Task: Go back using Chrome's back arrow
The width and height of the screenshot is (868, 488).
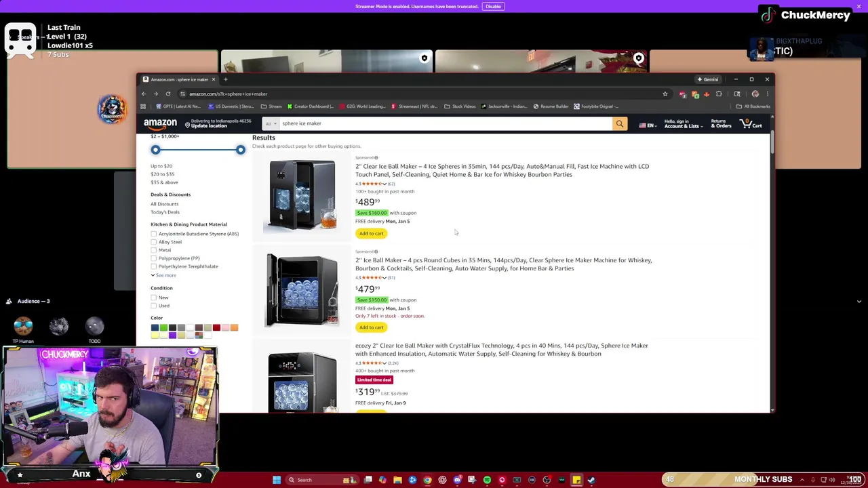Action: [144, 94]
